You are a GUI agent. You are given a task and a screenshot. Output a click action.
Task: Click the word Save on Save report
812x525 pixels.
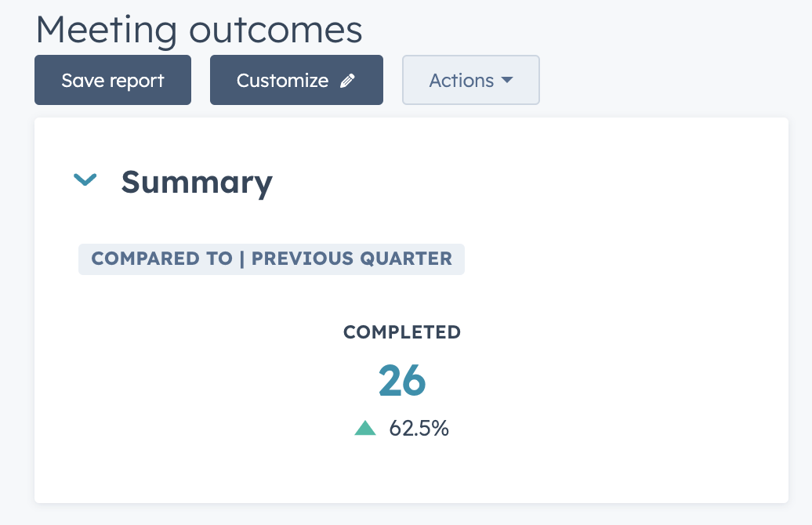click(x=83, y=81)
